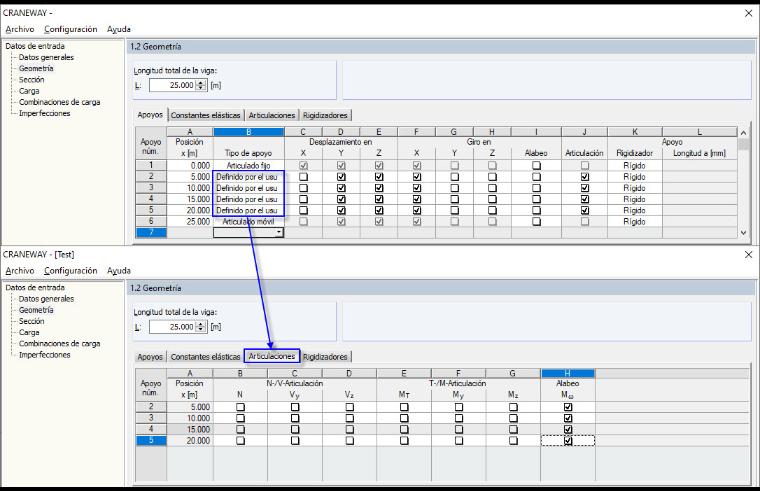Toggle Giro Y checkbox for support 2
Screen dimensions: 760x491
coord(455,176)
